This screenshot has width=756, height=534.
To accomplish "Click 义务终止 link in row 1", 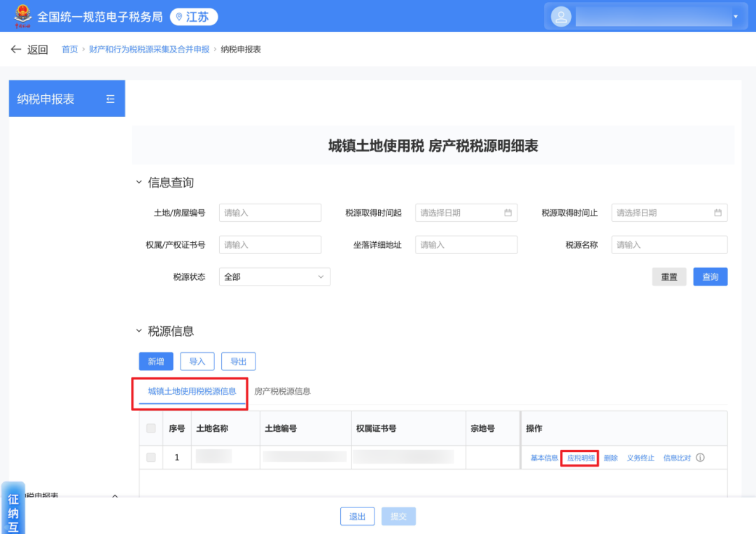I will point(640,458).
